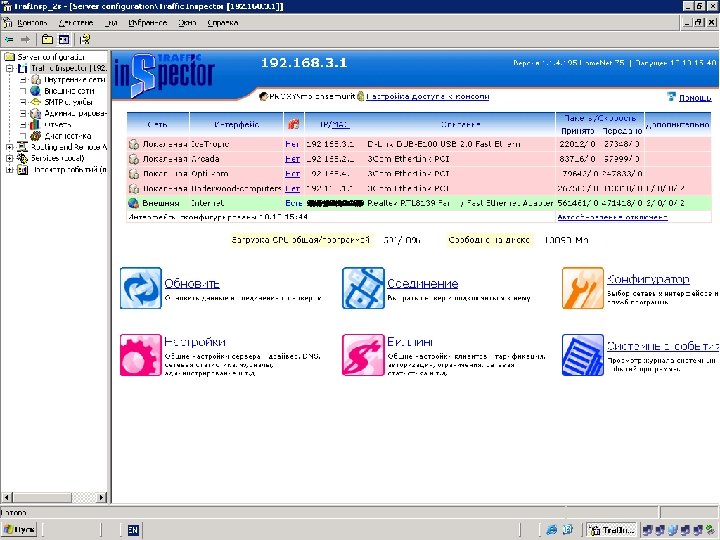Viewport: 720px width, 540px height.
Task: Click the Автообновление отключено link
Action: 612,217
